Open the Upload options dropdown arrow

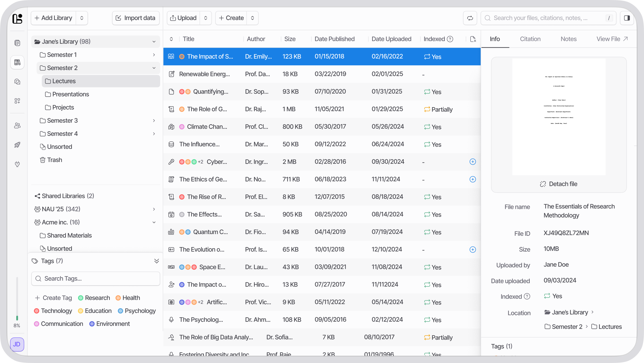[x=206, y=18]
